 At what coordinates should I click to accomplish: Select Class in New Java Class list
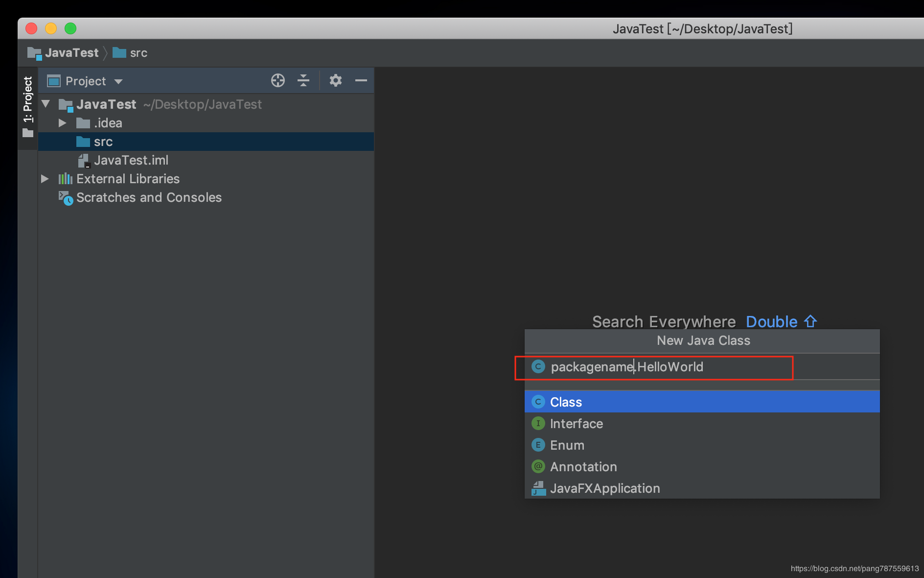pyautogui.click(x=702, y=402)
